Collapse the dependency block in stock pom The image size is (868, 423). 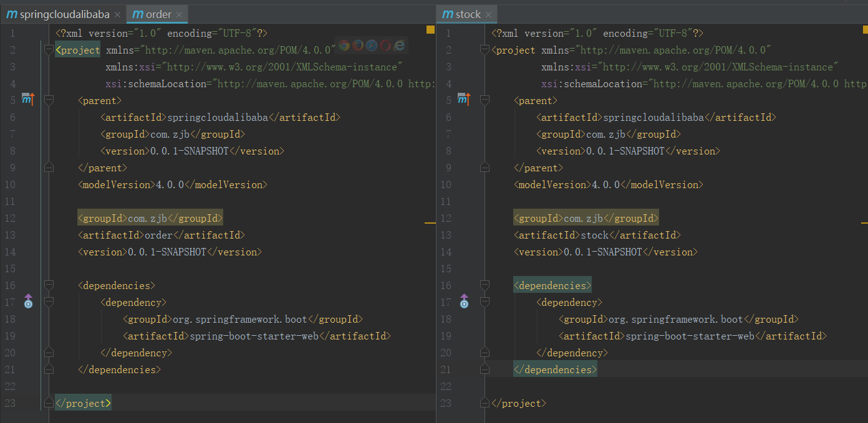click(x=485, y=302)
